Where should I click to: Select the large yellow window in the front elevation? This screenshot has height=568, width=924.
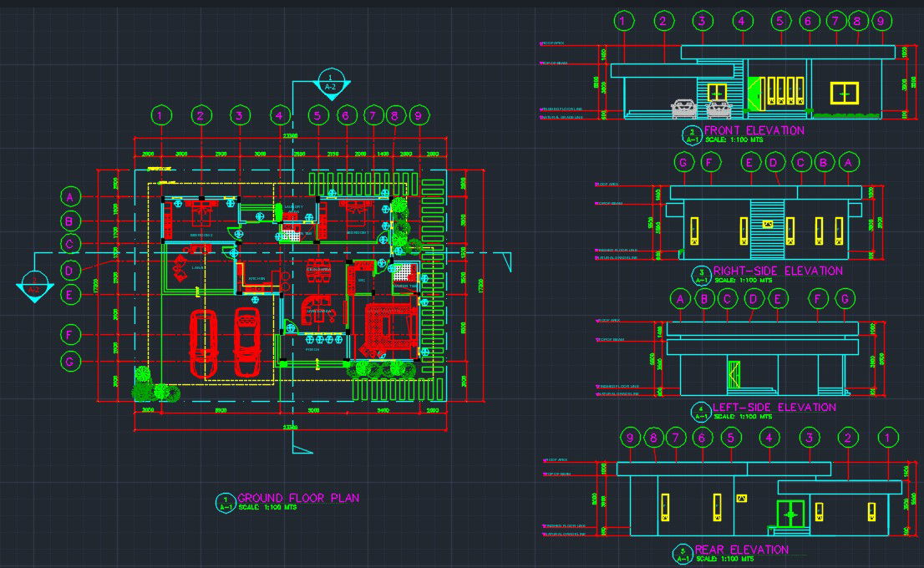[x=847, y=93]
